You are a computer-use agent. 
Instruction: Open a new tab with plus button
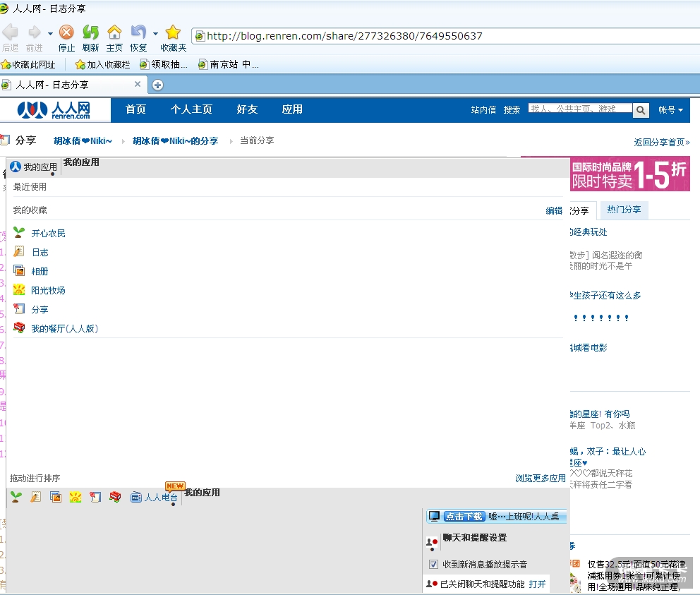tap(157, 85)
